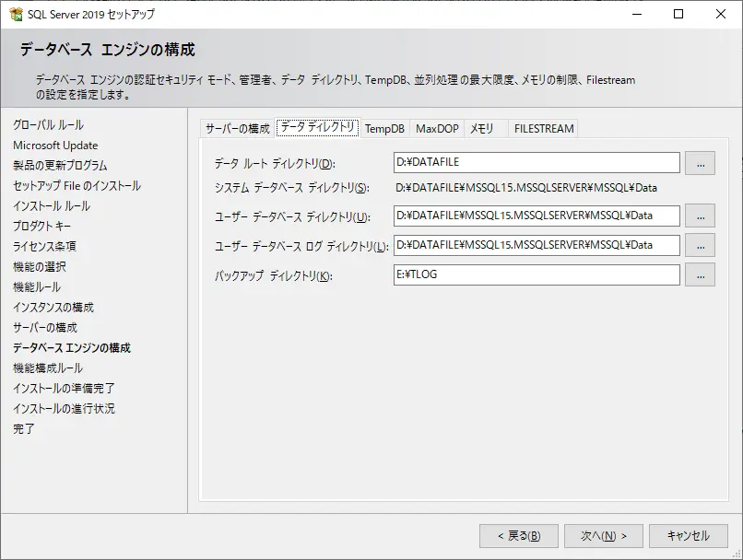Click the システム データベース ディレクトリ path text
The height and width of the screenshot is (560, 743).
pos(526,188)
